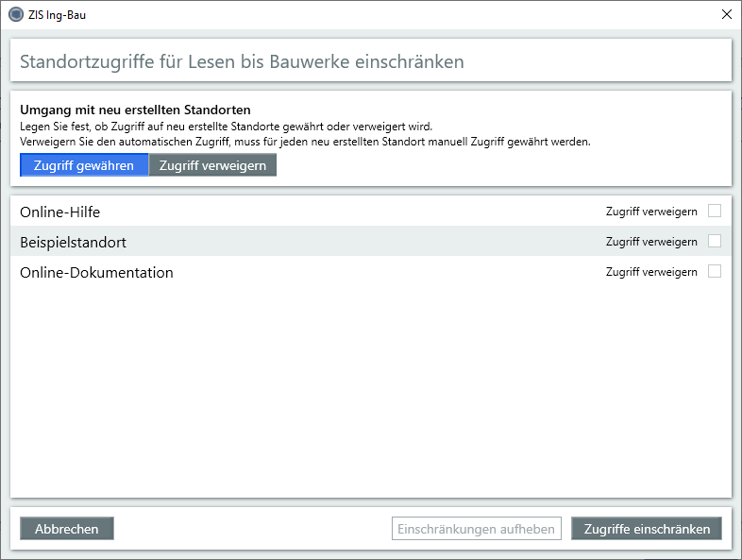The image size is (742, 560).
Task: Click the 'Standortzugriffe für Lesen' dialog heading
Action: (x=242, y=61)
